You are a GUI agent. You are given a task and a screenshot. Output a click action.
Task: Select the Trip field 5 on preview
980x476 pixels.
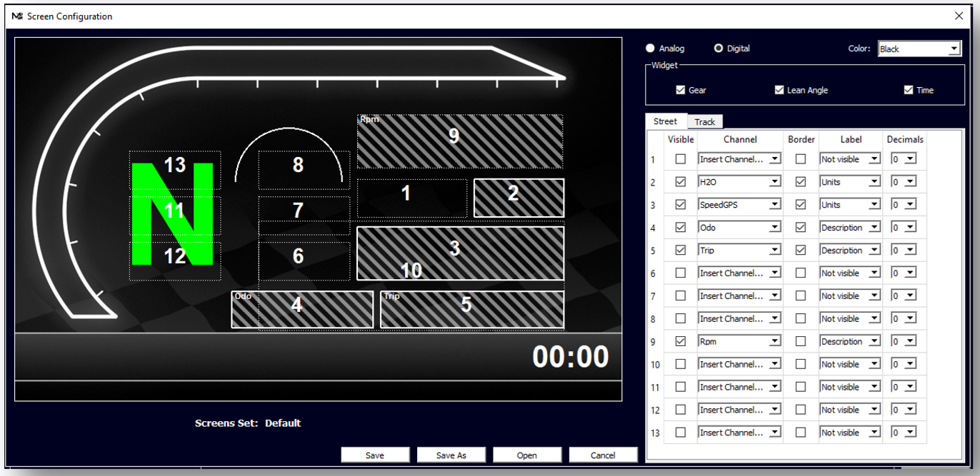click(471, 309)
